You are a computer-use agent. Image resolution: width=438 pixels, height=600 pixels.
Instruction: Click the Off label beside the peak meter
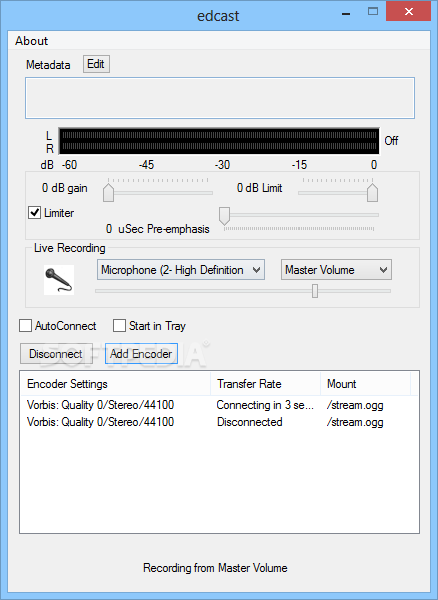point(391,141)
